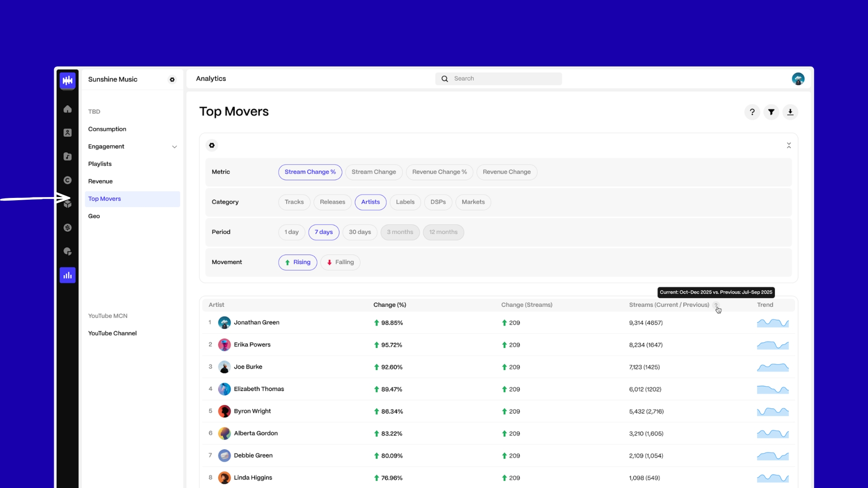This screenshot has width=868, height=488.
Task: Open the YouTube Channel link
Action: pos(112,333)
